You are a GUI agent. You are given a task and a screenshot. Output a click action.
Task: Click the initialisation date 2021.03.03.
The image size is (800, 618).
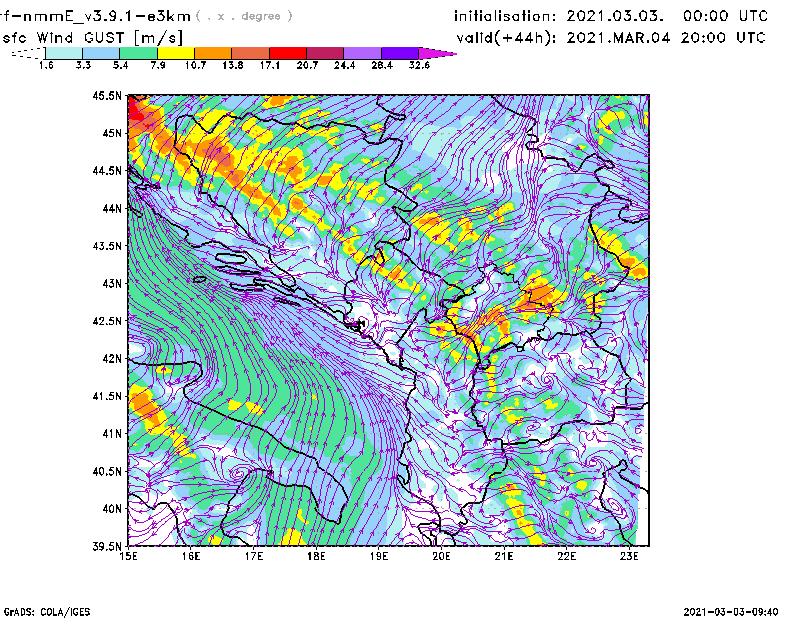point(615,16)
